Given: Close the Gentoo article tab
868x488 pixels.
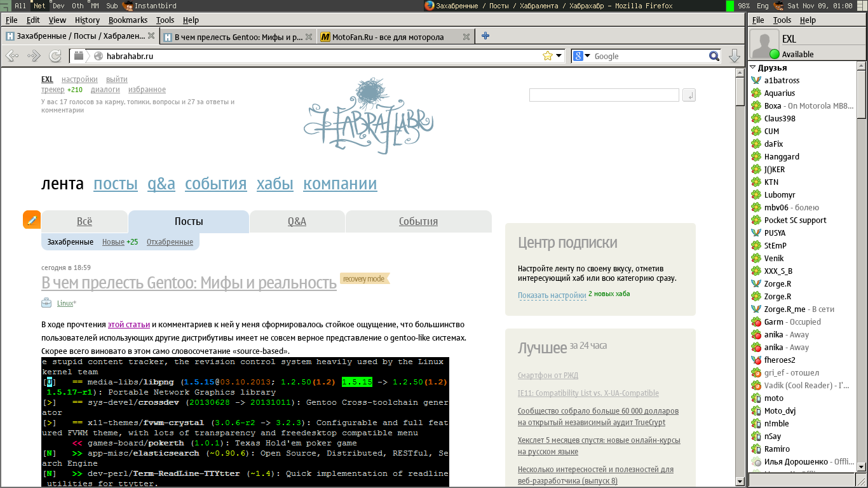Looking at the screenshot, I should click(x=309, y=37).
